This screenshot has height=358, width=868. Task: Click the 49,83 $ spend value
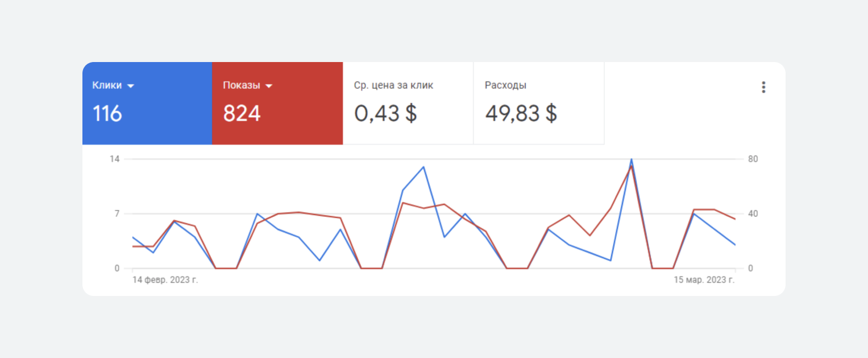[x=521, y=114]
